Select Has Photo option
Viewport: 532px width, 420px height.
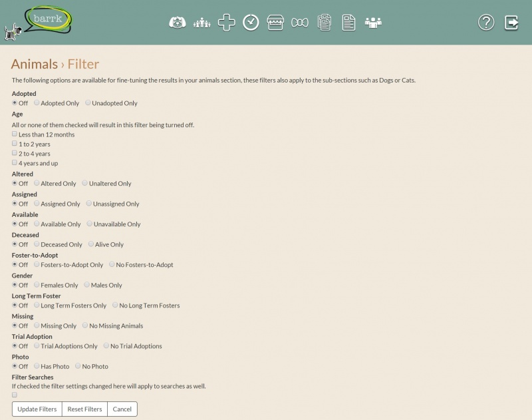[37, 365]
